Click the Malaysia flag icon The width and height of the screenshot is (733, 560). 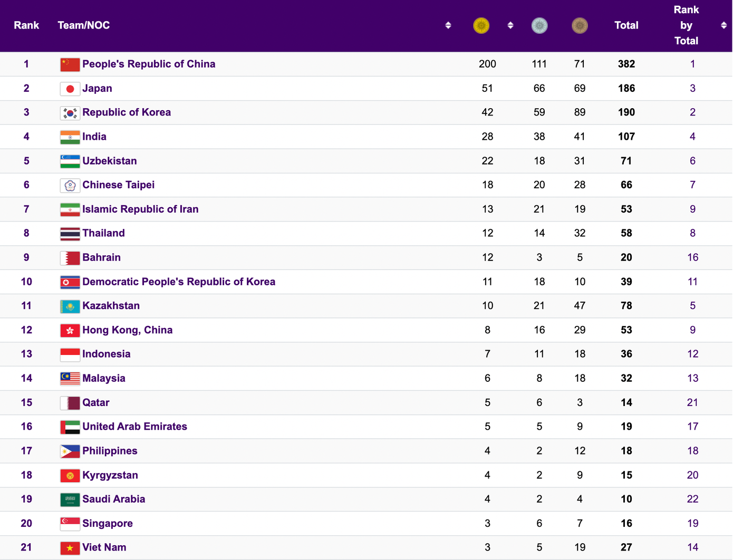[70, 379]
